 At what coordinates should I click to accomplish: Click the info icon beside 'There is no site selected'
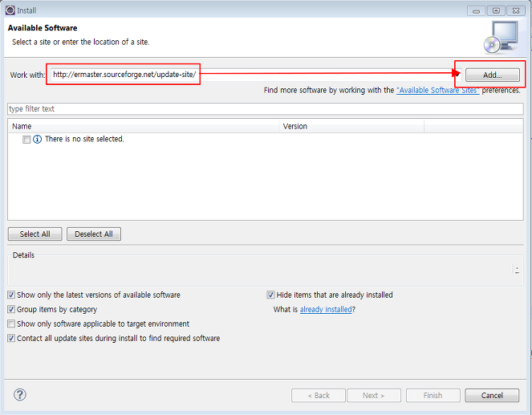tap(38, 139)
